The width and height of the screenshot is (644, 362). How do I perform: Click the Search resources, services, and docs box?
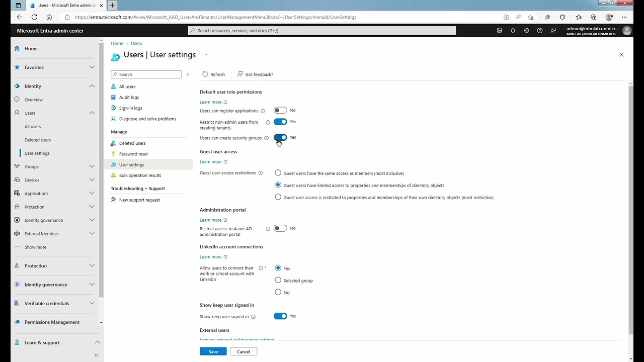pyautogui.click(x=322, y=31)
